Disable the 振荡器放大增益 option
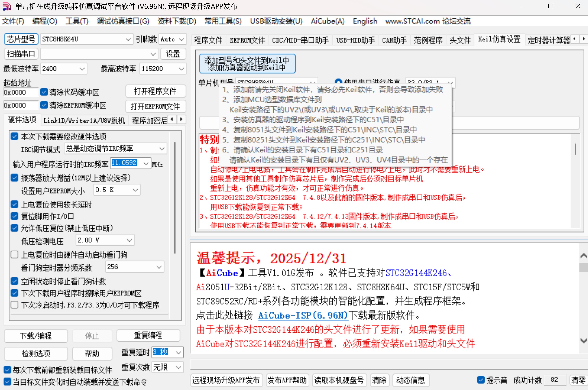Screen dimensions: 588x390 pos(14,178)
